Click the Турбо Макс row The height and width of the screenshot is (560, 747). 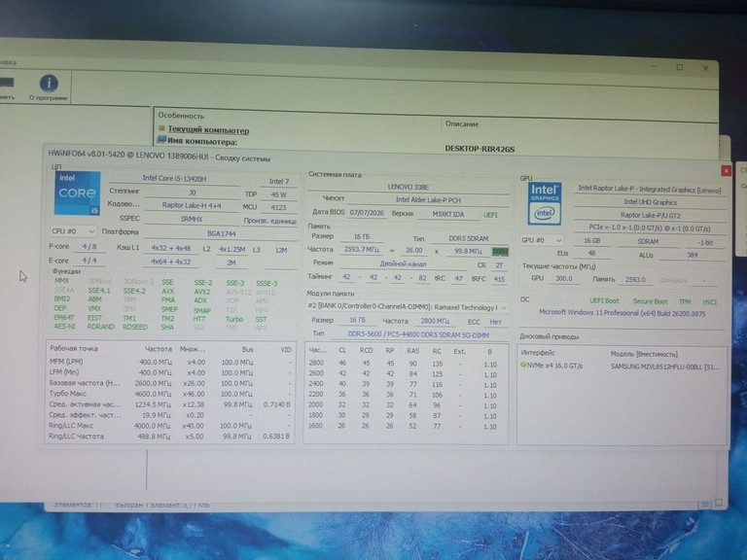pos(170,394)
